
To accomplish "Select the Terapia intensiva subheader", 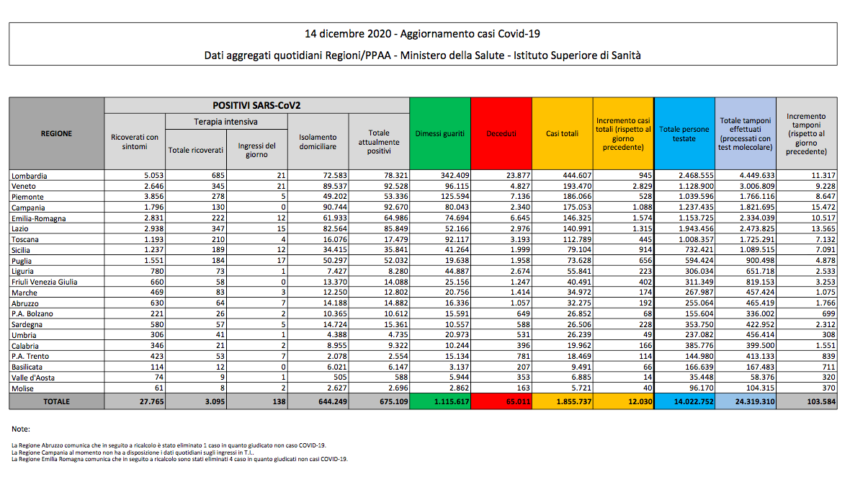I will click(x=226, y=122).
